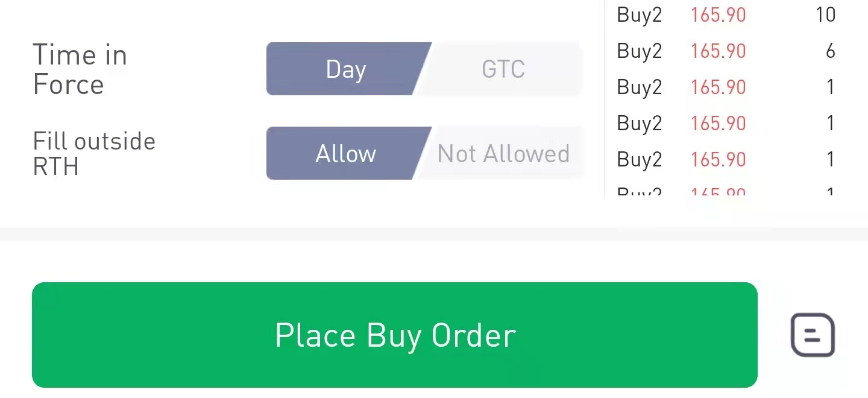Click Buy2 label in the quantity 6 row
The width and height of the screenshot is (868, 398).
point(639,51)
